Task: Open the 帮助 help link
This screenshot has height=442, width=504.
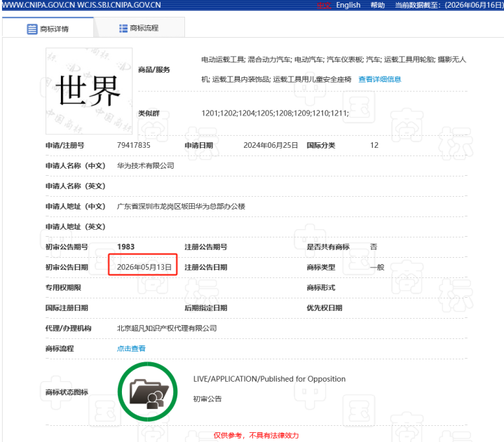Action: [377, 5]
